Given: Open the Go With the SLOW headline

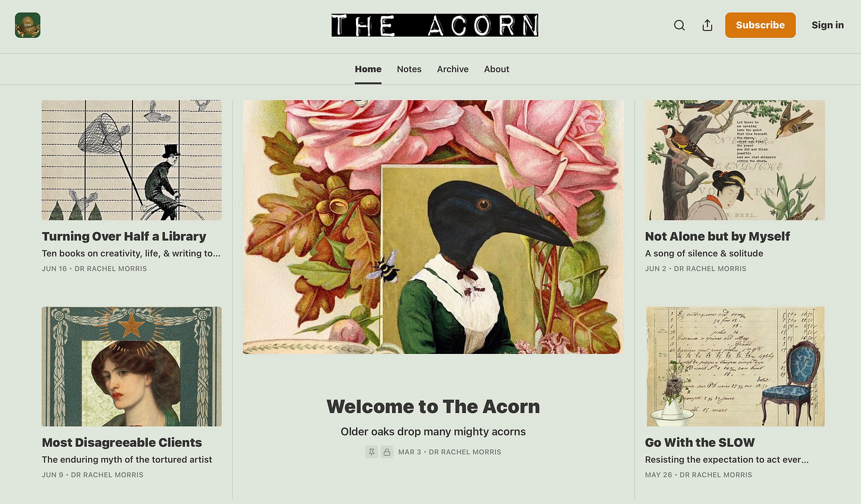Looking at the screenshot, I should click(x=700, y=443).
